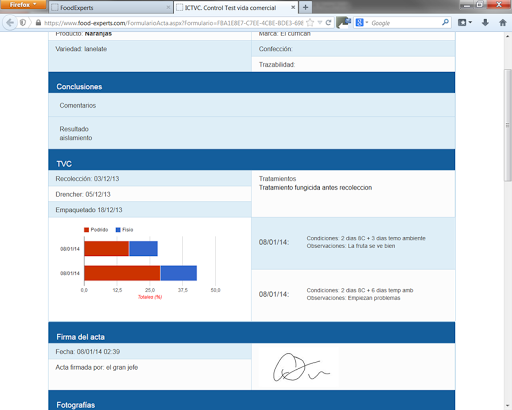The width and height of the screenshot is (512, 410).
Task: Expand the Google search engine selector
Action: [x=362, y=23]
